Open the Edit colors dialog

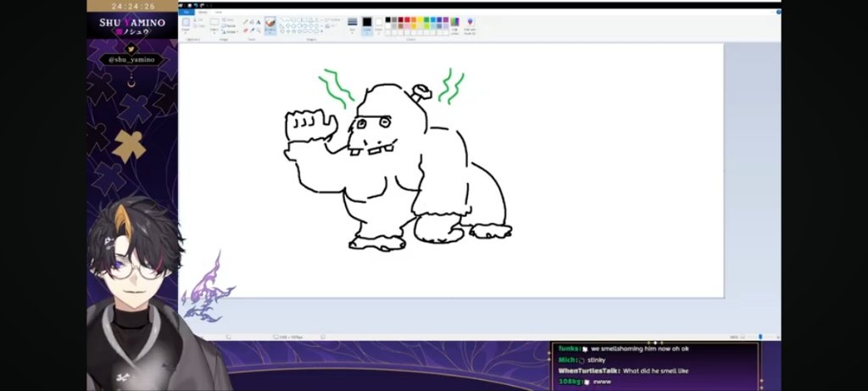click(455, 25)
